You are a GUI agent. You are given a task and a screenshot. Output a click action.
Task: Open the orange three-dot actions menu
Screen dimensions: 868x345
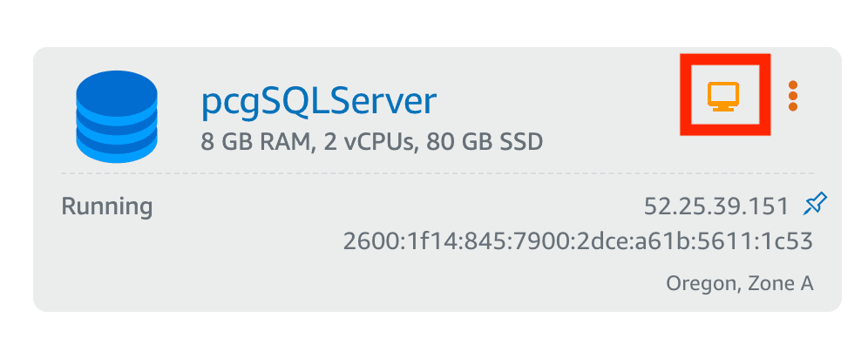click(793, 96)
